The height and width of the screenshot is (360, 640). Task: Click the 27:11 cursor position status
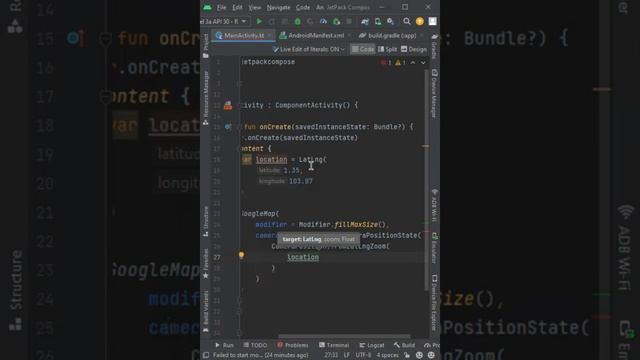coord(331,355)
